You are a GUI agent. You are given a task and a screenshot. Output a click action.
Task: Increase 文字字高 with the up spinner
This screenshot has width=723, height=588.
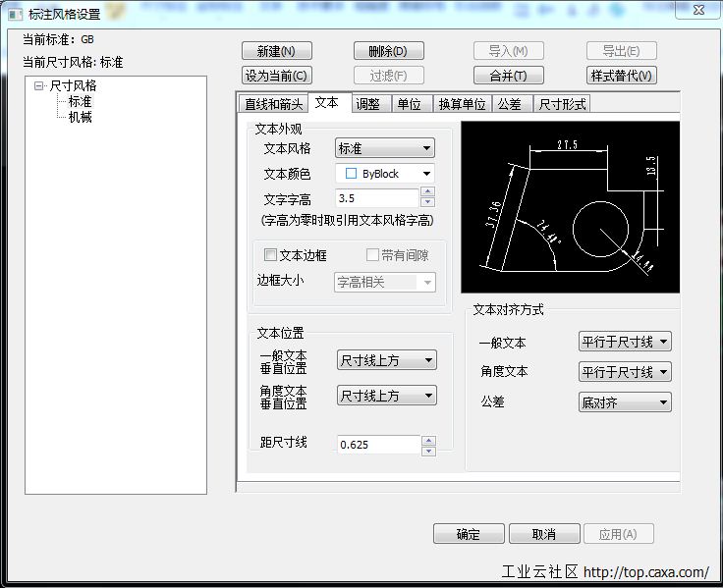click(427, 193)
